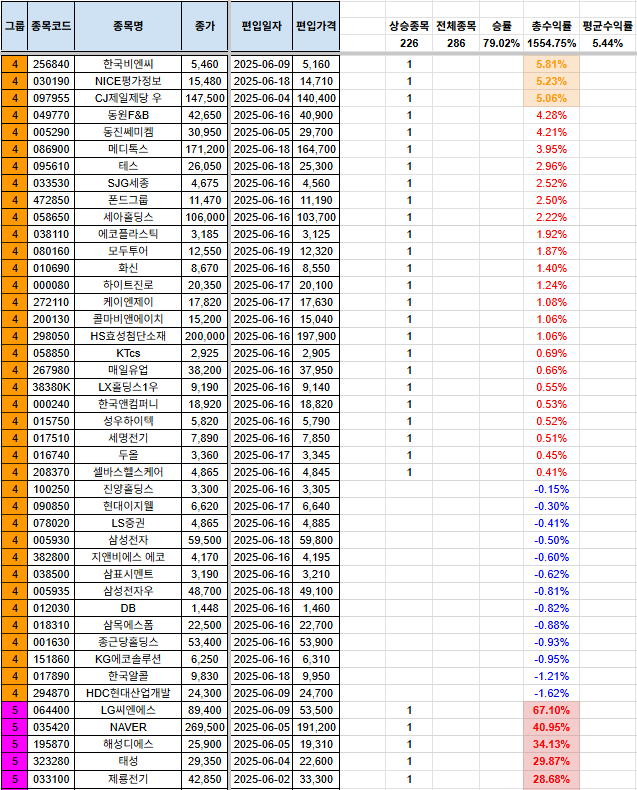Click entry price 197,900
This screenshot has height=790, width=637.
[316, 336]
